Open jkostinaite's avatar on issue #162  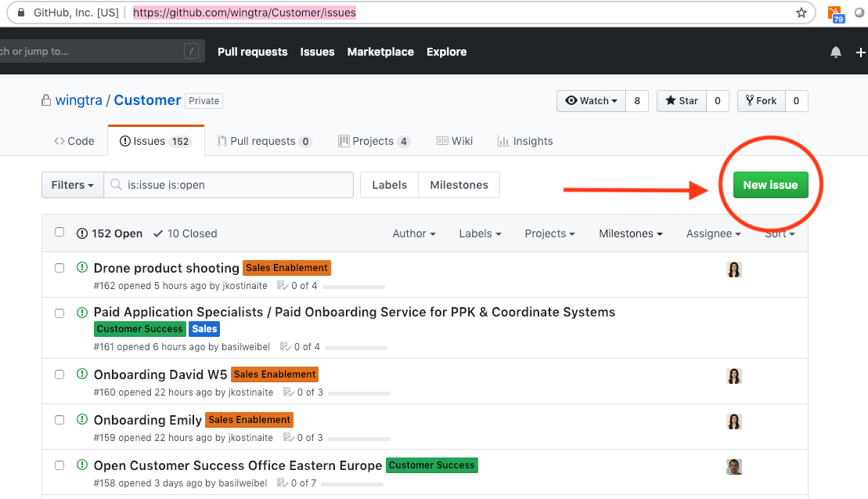tap(733, 269)
